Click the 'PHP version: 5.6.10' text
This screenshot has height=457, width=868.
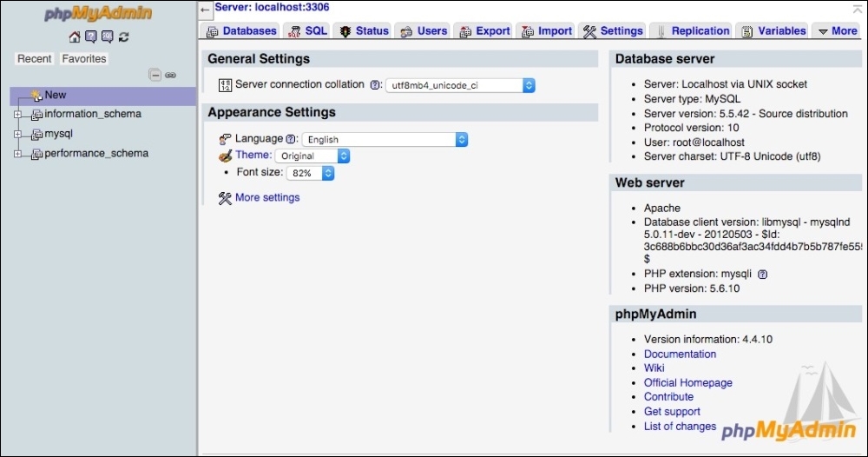pyautogui.click(x=692, y=288)
